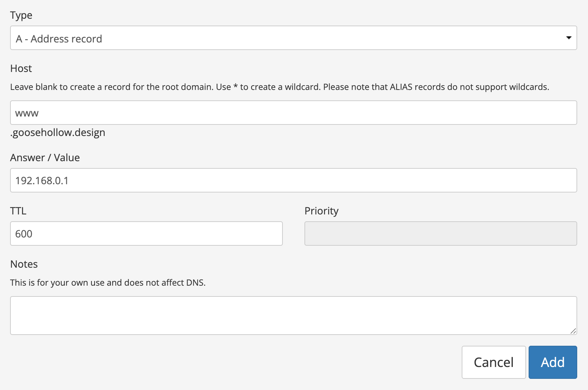Click the word ALIAS in the Host hint
This screenshot has width=588, height=390.
[x=401, y=87]
